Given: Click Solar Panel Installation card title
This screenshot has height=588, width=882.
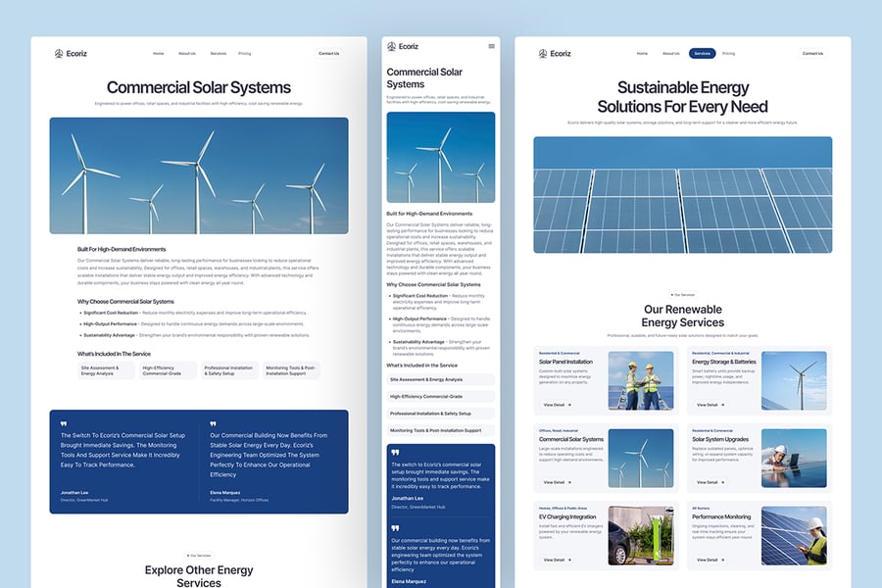Looking at the screenshot, I should (x=565, y=362).
